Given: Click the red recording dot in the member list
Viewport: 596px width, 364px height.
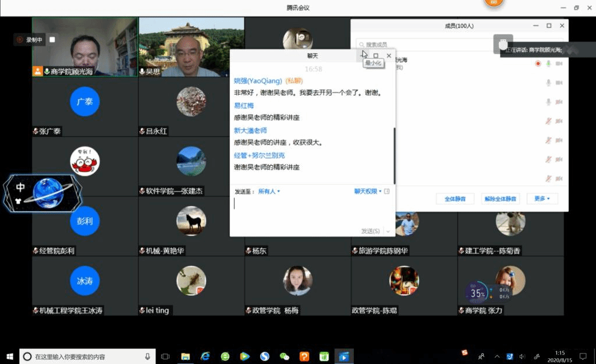Looking at the screenshot, I should click(x=537, y=63).
